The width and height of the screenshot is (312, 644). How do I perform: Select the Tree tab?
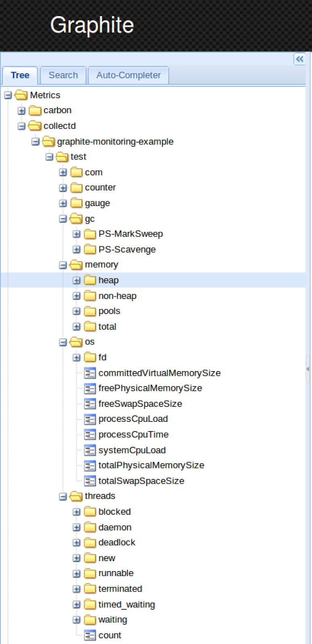20,75
